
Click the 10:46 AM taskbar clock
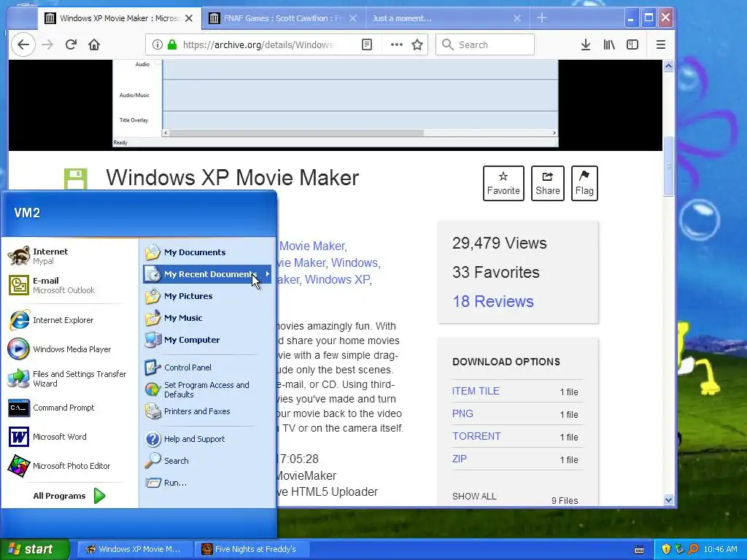coord(720,549)
